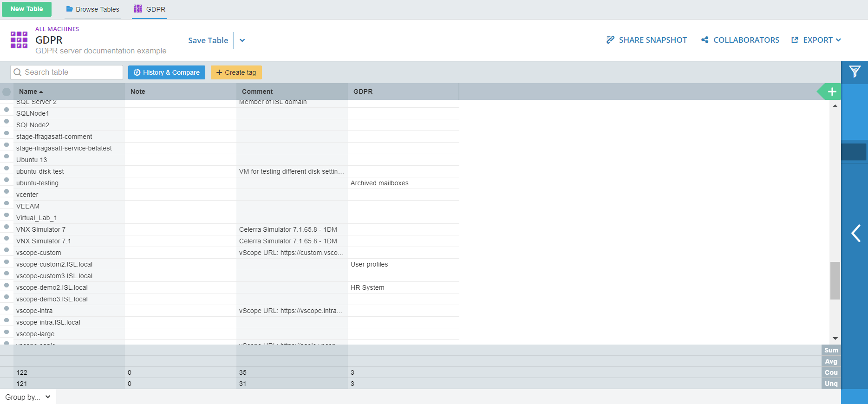
Task: Click the GDPR purple grid logo
Action: pos(19,40)
